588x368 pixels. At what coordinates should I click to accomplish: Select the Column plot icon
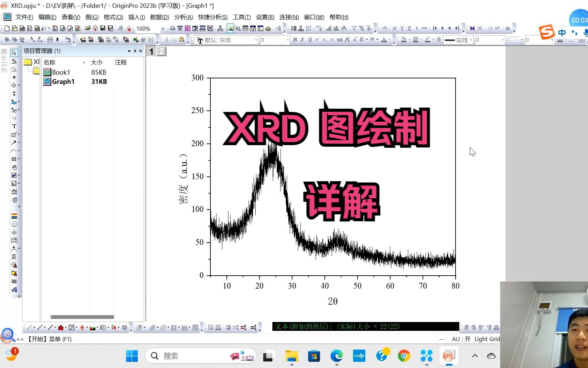pos(61,327)
